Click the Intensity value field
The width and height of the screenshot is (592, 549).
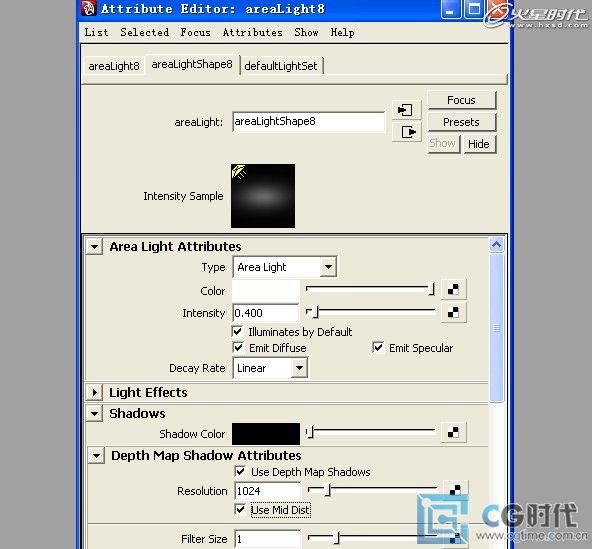click(265, 313)
